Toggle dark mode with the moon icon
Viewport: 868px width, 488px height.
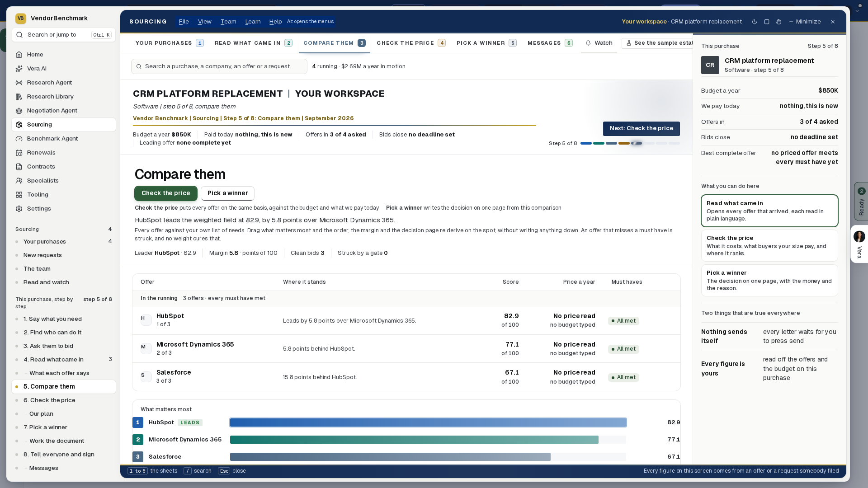[755, 22]
